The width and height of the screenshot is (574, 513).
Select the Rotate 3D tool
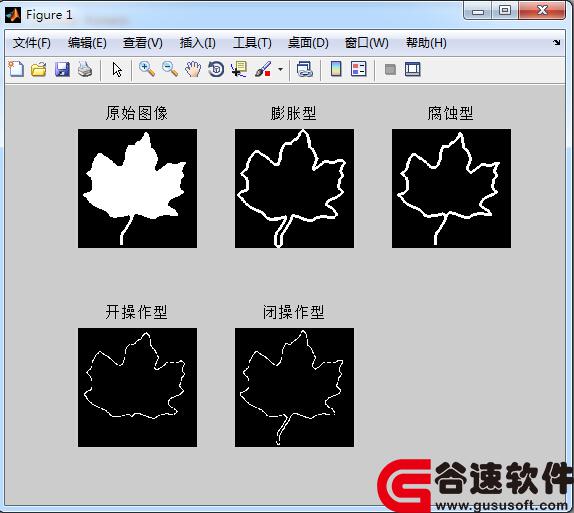[x=216, y=69]
